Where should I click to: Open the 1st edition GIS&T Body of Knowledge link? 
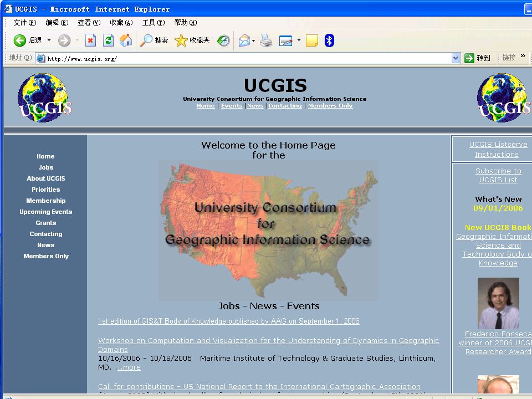[x=229, y=321]
